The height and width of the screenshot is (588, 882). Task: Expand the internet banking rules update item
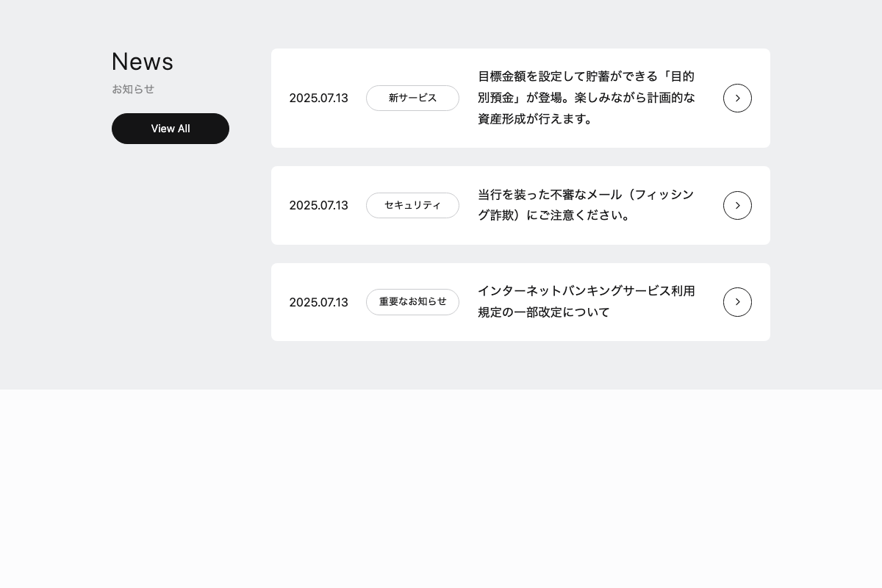520,302
